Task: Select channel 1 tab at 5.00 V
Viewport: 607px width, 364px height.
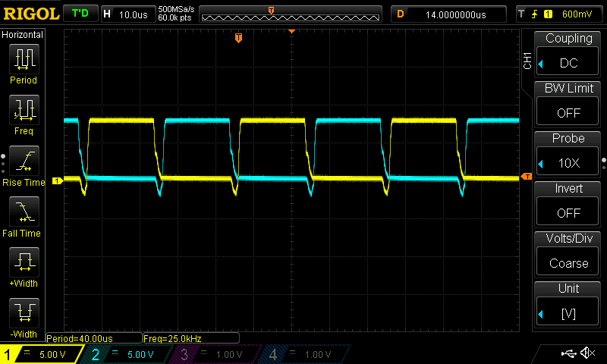Action: tap(42, 354)
